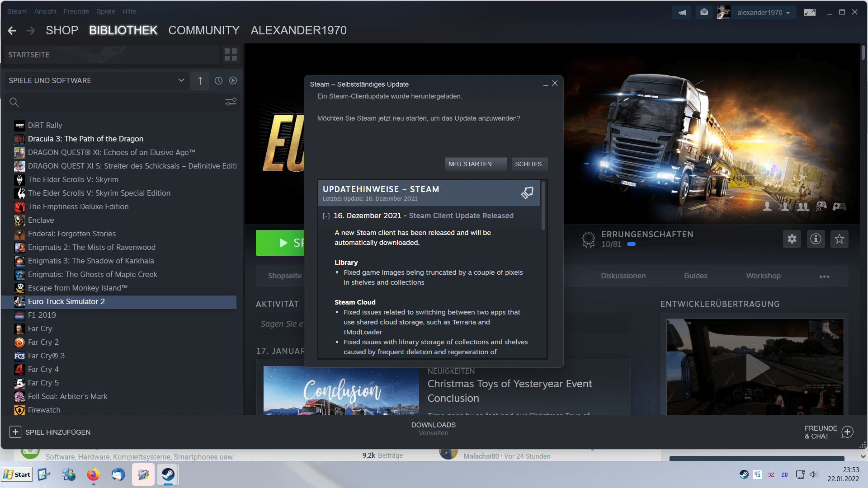Click the update notes vertical scrollbar
The image size is (868, 488).
[x=543, y=206]
